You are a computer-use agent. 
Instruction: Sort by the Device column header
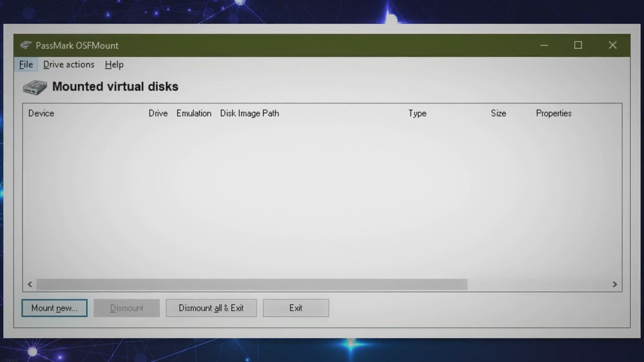(41, 113)
